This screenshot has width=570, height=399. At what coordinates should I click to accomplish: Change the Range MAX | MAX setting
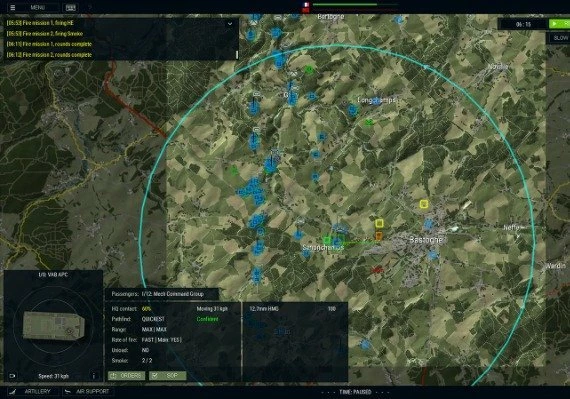(154, 330)
